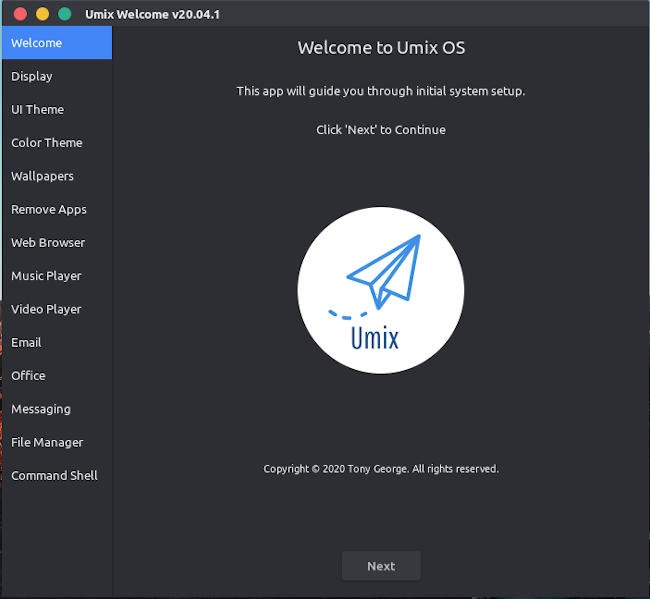Go to Command Shell section
This screenshot has width=650, height=599.
pos(57,475)
